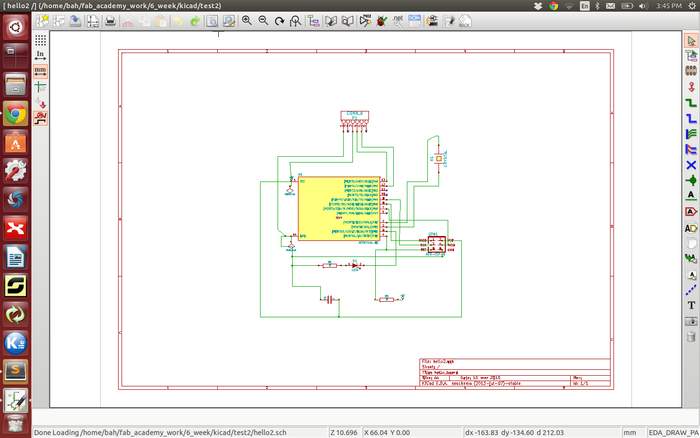Annotate schematic components
Screen dimensions: 700x438
[x=365, y=21]
